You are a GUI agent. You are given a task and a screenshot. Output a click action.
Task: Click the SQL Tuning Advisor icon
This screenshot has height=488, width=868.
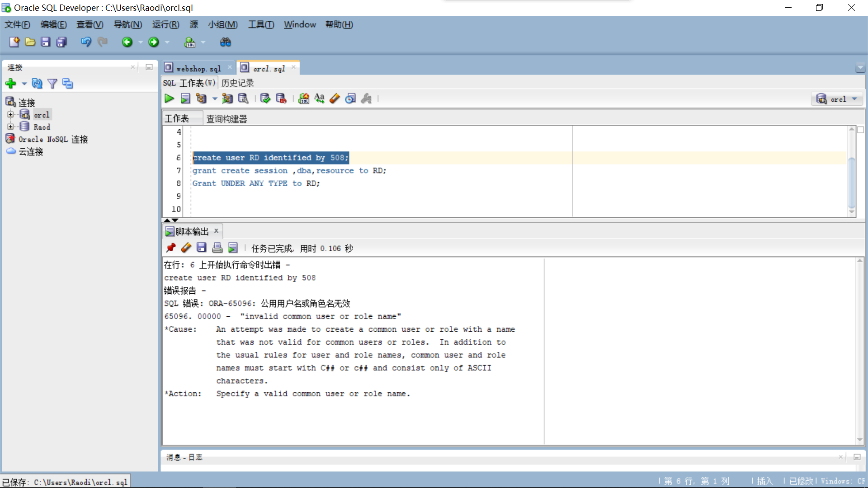coord(243,99)
